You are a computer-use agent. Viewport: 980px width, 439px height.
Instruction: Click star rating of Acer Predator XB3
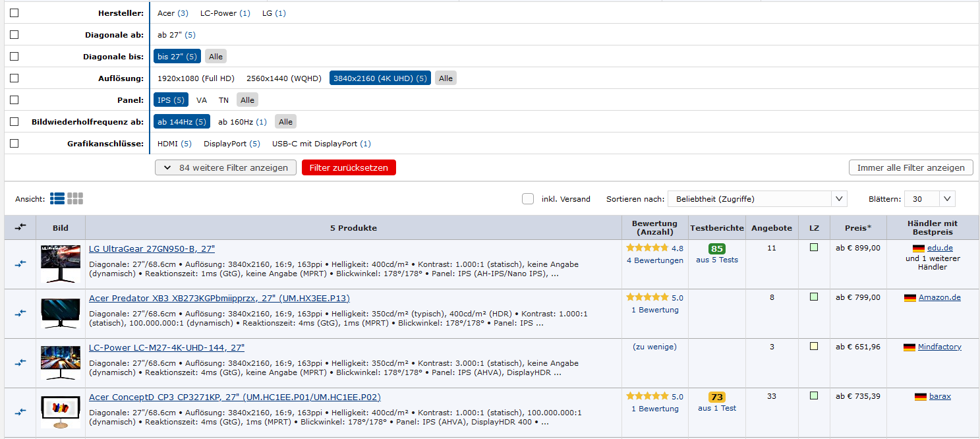647,298
